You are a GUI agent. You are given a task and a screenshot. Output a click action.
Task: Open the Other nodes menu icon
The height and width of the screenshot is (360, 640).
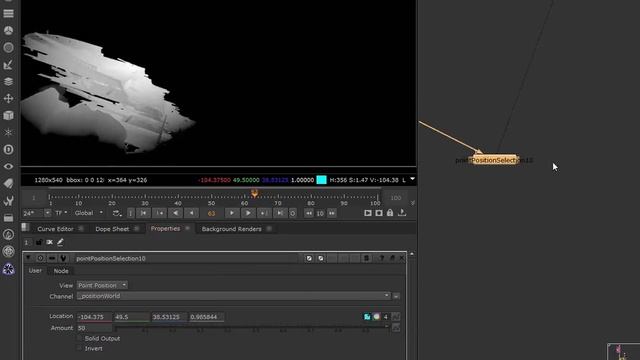coord(8,218)
